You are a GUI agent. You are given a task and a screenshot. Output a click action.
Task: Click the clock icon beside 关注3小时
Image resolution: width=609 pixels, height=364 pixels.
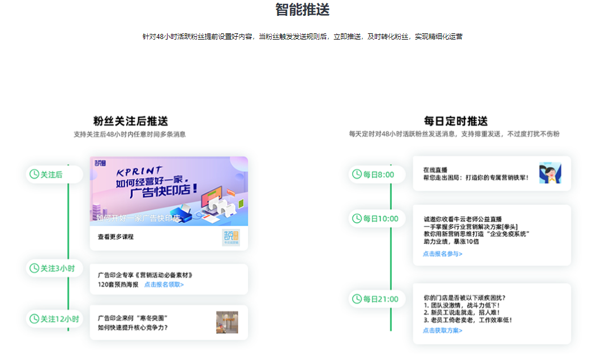[35, 268]
